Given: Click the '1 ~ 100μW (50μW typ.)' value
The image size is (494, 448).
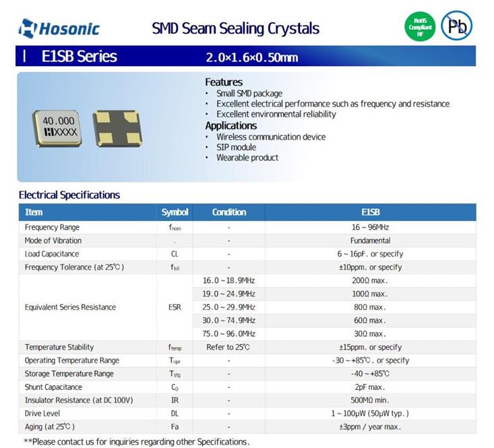Looking at the screenshot, I should [370, 414].
